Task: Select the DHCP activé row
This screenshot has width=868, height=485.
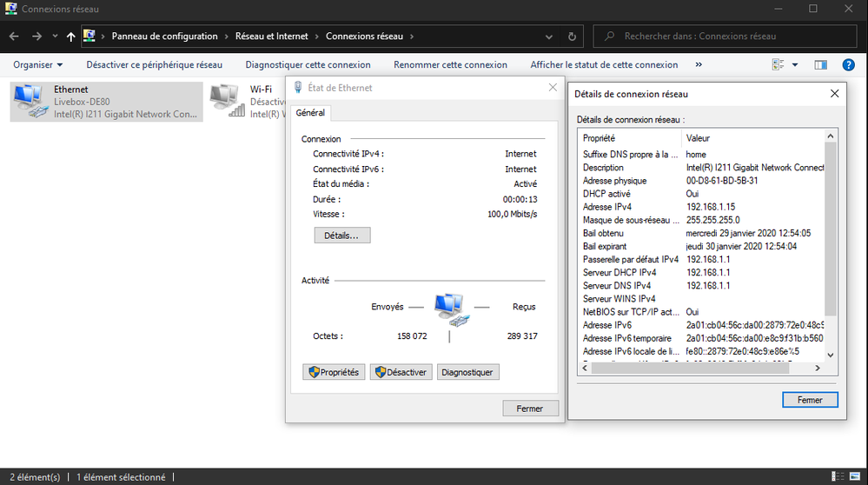Action: pyautogui.click(x=701, y=194)
